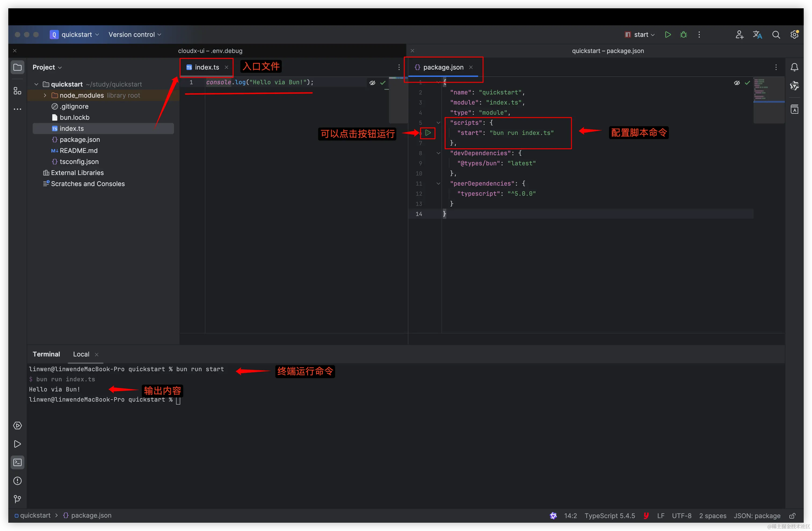The image size is (812, 531).
Task: Change LF line separator in status bar
Action: 661,516
